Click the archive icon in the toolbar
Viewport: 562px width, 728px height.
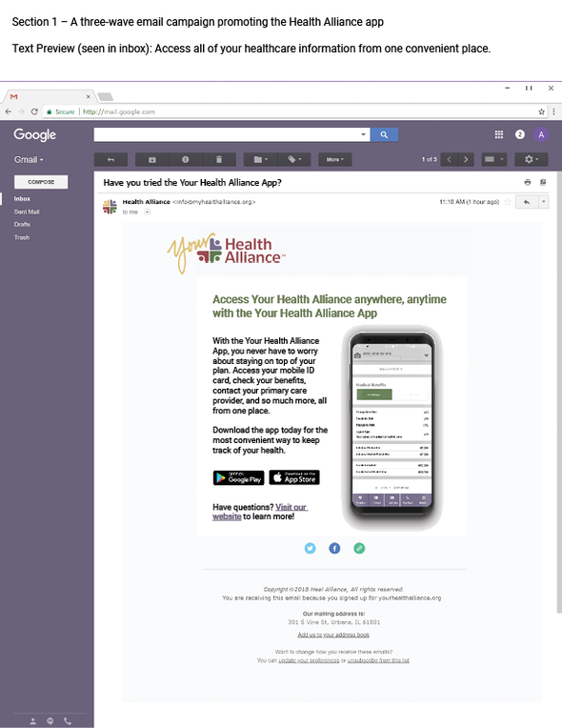coord(151,159)
